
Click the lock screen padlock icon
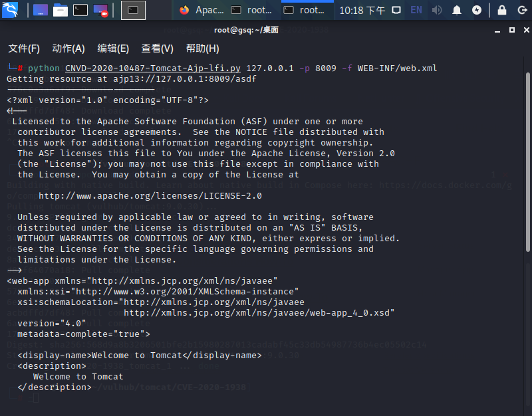(x=502, y=10)
